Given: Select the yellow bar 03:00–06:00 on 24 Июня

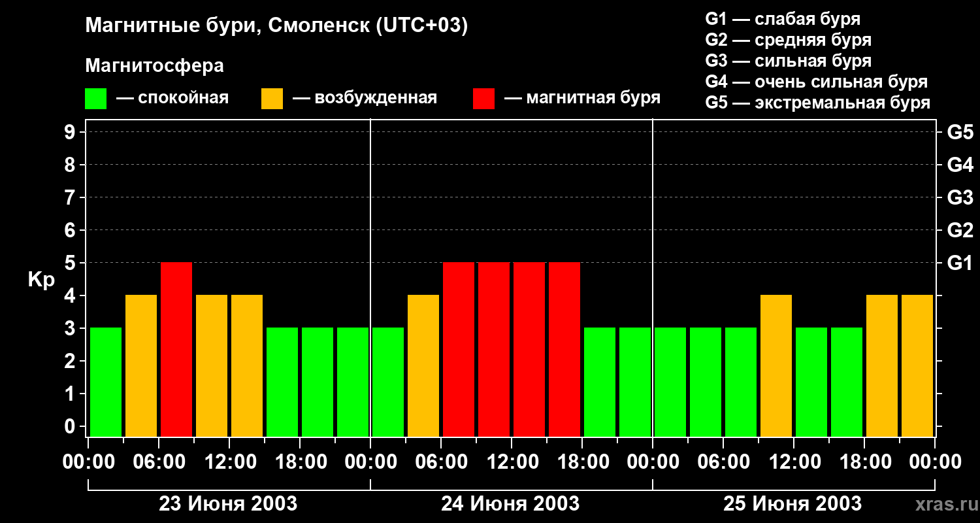Looking at the screenshot, I should 423,365.
